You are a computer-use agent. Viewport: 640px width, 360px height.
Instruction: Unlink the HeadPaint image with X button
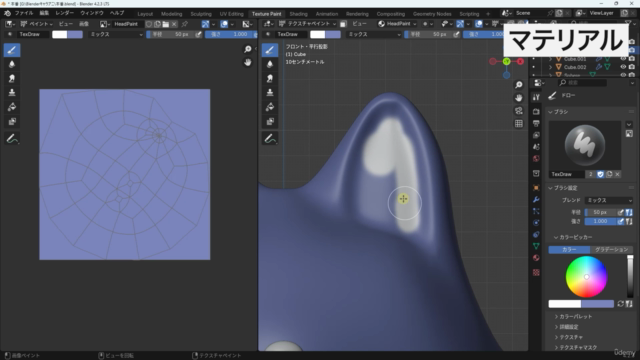pyautogui.click(x=174, y=24)
